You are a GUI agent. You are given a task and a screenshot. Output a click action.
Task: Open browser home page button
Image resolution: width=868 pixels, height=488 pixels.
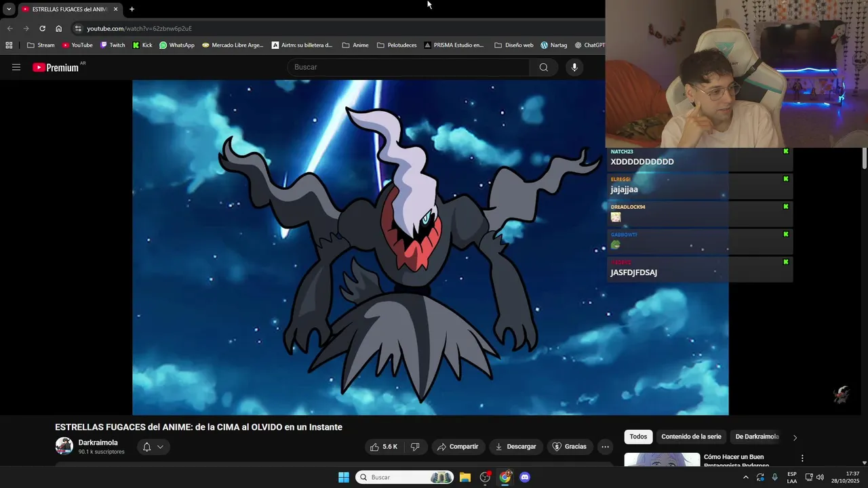pyautogui.click(x=58, y=28)
